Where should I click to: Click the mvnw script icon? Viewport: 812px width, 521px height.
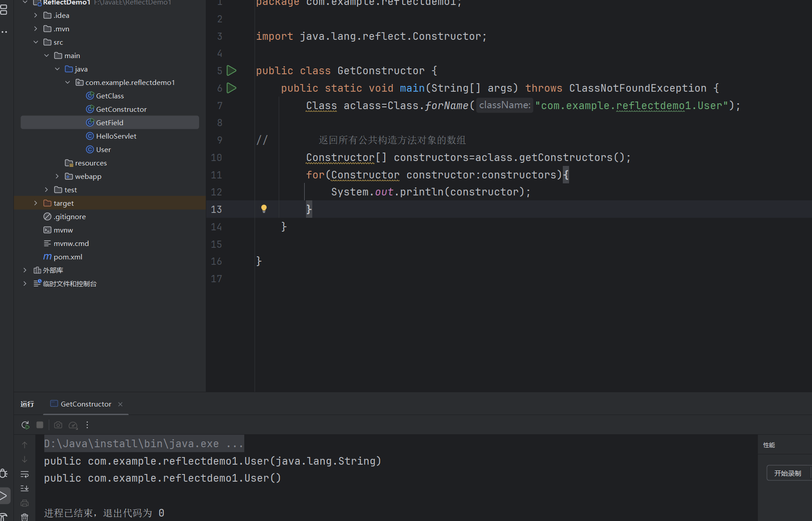(x=47, y=230)
